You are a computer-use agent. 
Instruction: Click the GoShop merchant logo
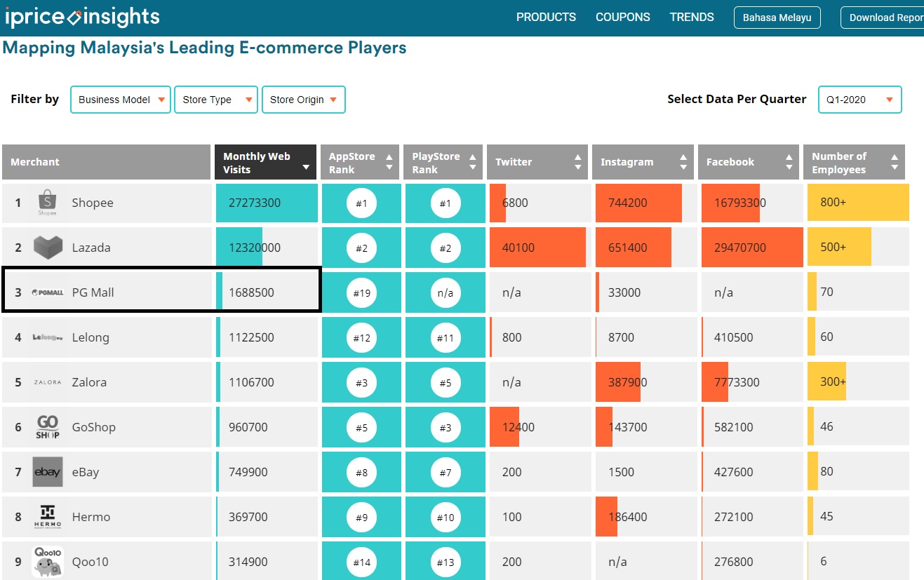48,427
